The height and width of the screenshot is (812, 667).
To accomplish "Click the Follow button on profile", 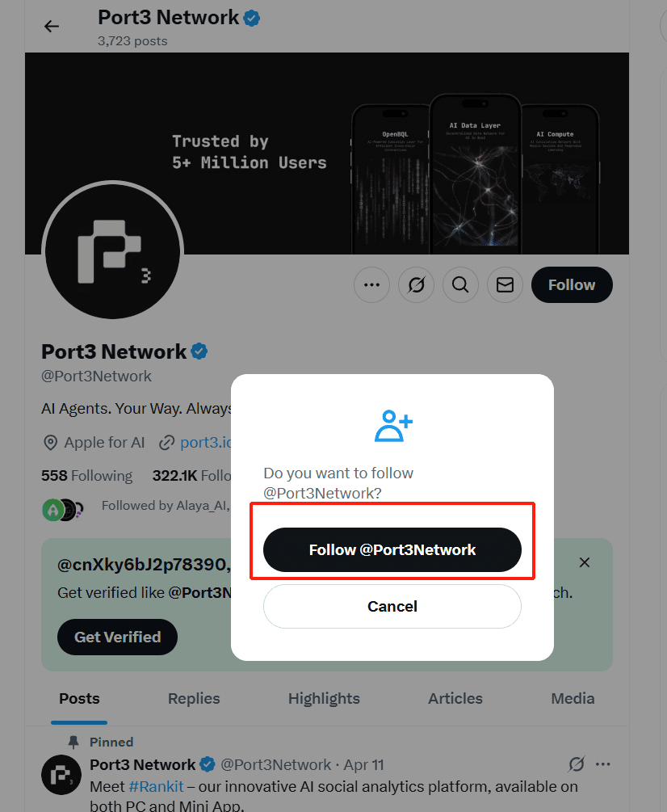I will [x=572, y=285].
